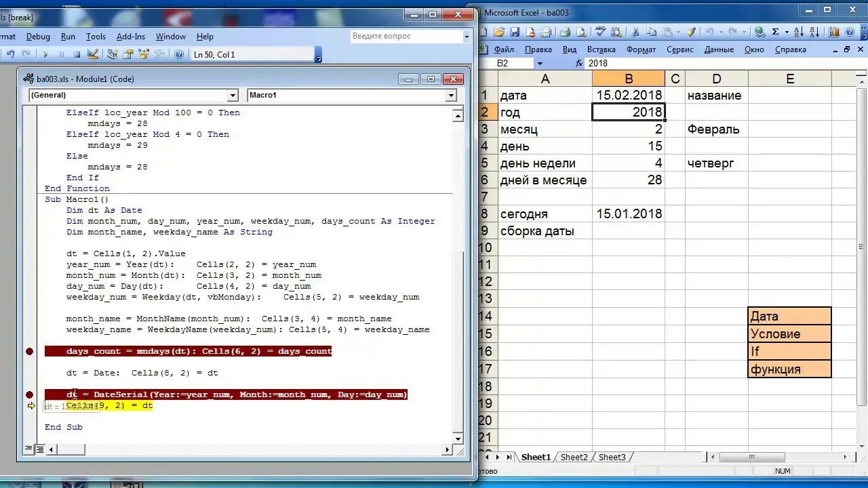Click the Print icon in Excel toolbar
Screen dimensions: 868x488
coord(565,32)
